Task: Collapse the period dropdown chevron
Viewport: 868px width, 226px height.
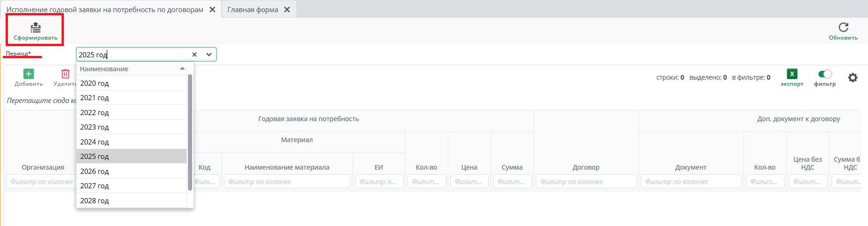Action: click(x=209, y=55)
